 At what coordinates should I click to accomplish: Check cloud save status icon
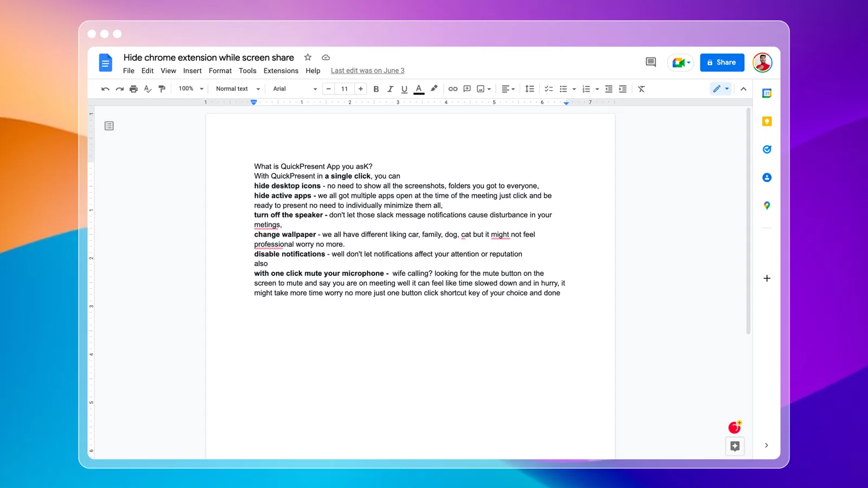[325, 57]
